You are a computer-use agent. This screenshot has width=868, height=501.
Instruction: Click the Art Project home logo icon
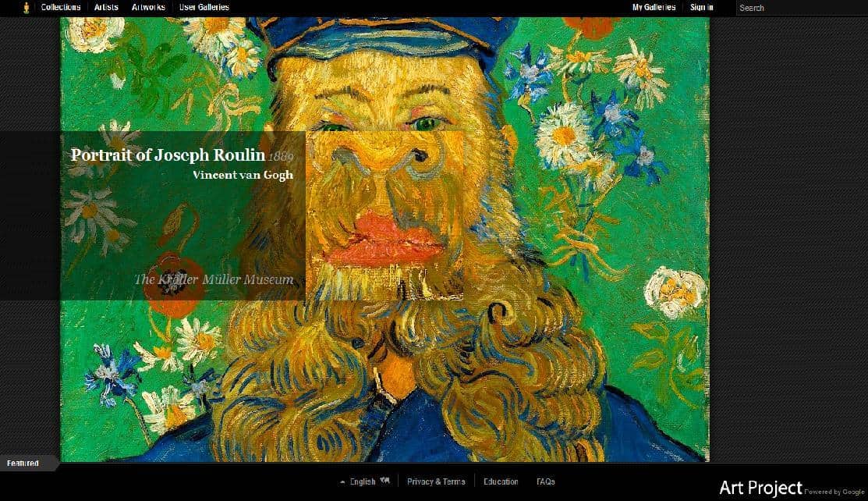coord(26,8)
